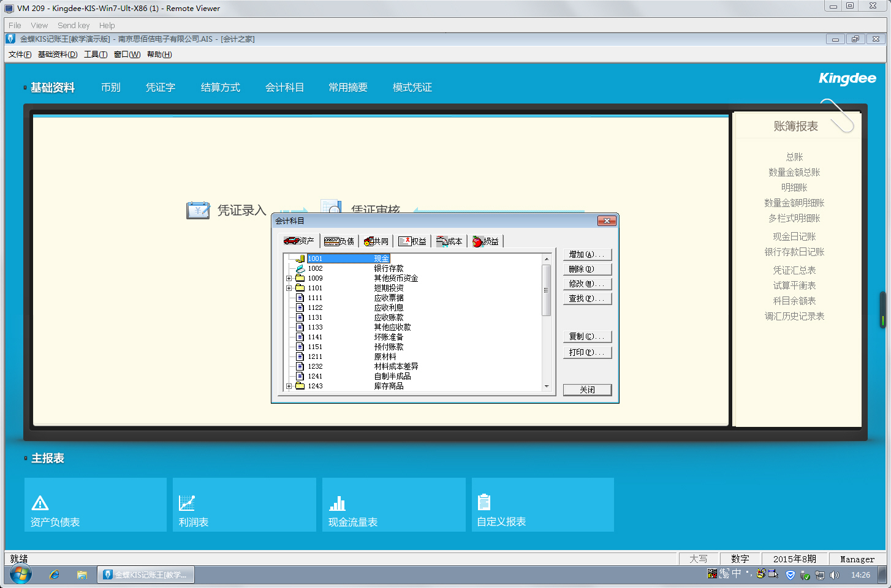The width and height of the screenshot is (891, 588).
Task: Open 自定义报表 custom report tile
Action: click(543, 505)
